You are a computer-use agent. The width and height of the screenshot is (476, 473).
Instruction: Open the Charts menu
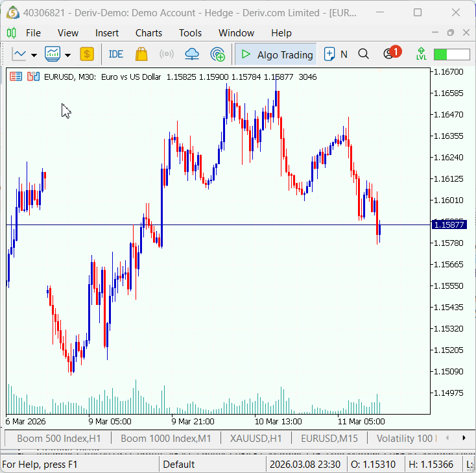149,33
